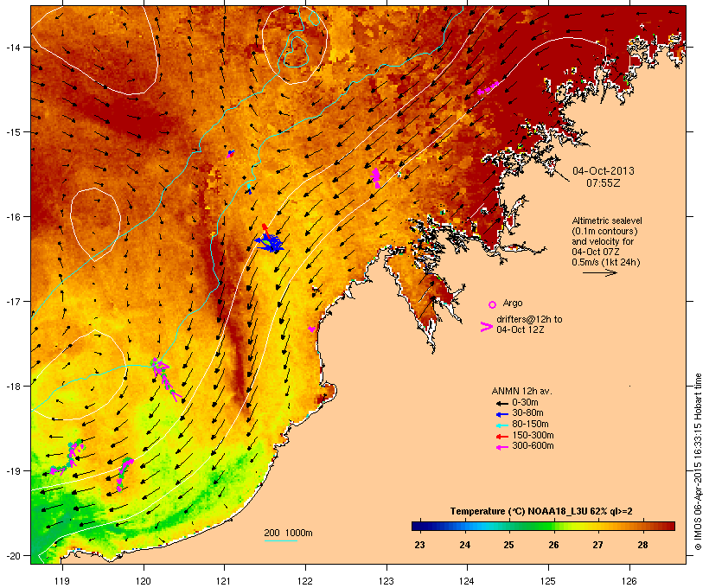The image size is (709, 588).
Task: Click the '(0.1m contours)' text
Action: coord(604,231)
